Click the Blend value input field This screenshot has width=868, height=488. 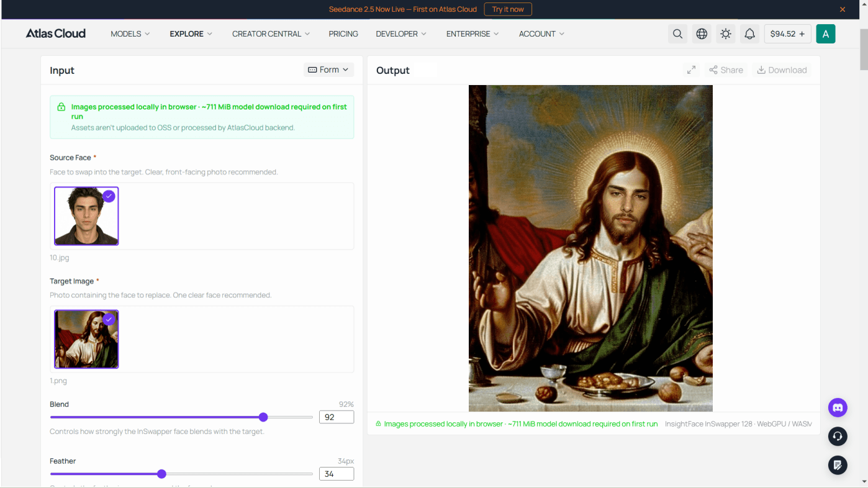[x=337, y=417]
